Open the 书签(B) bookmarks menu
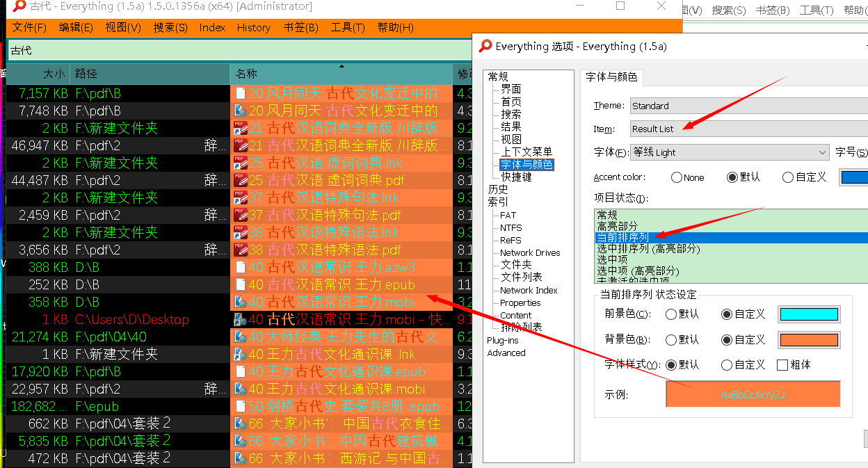This screenshot has height=468, width=868. pyautogui.click(x=300, y=27)
